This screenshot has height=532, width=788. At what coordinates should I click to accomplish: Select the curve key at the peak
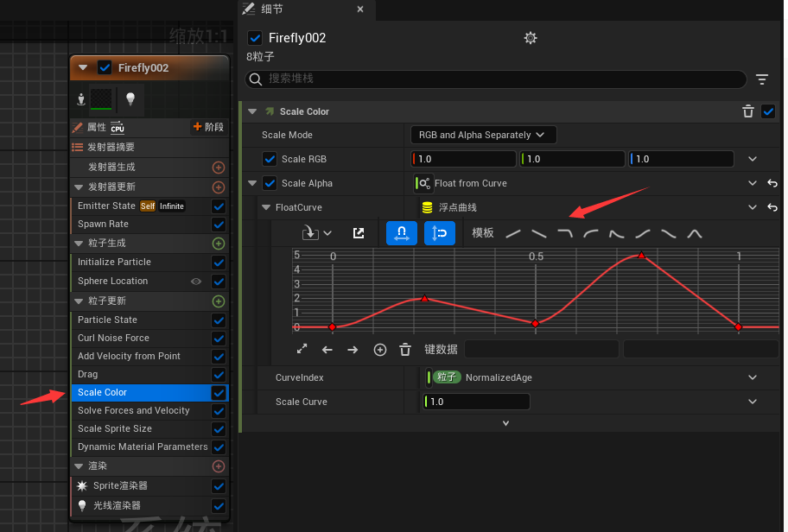tap(641, 255)
